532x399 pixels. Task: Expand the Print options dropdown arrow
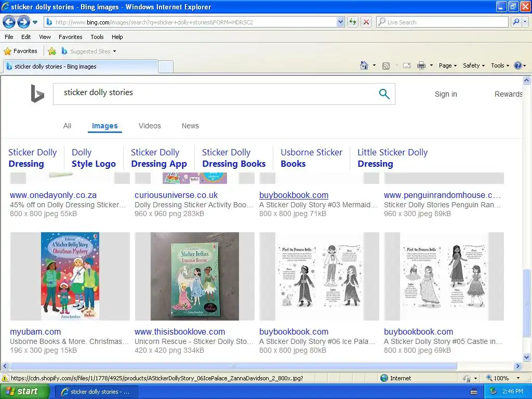pyautogui.click(x=431, y=65)
